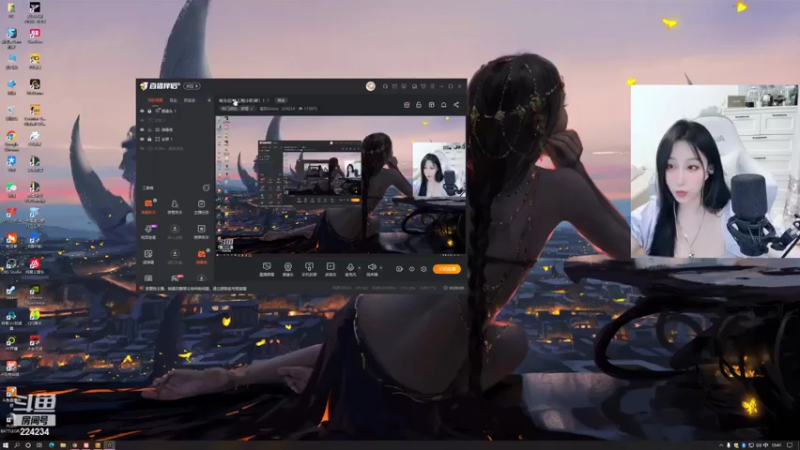Image resolution: width=800 pixels, height=450 pixels.
Task: Open the microphone tool with the purple badge
Action: pyautogui.click(x=148, y=231)
